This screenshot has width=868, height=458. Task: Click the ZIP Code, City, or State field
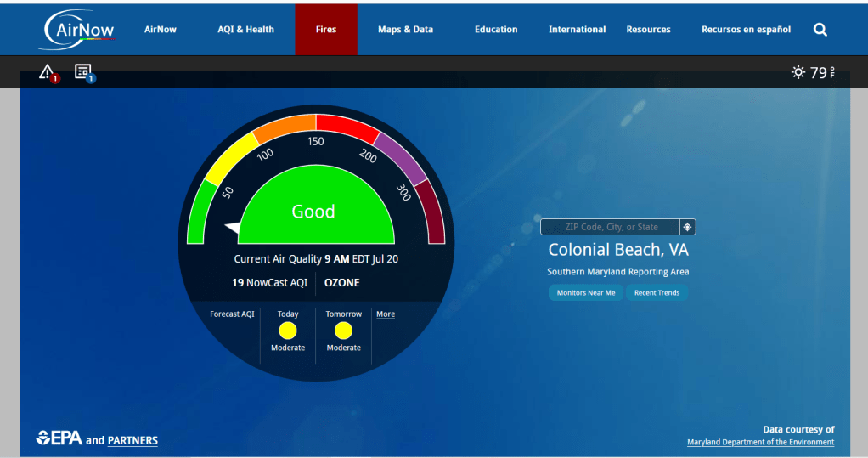[x=611, y=227]
